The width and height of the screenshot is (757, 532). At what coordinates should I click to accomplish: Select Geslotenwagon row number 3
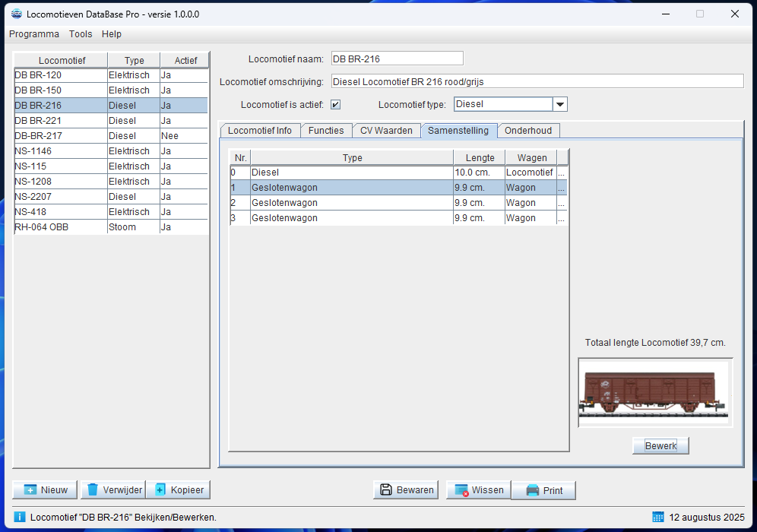tap(398, 217)
